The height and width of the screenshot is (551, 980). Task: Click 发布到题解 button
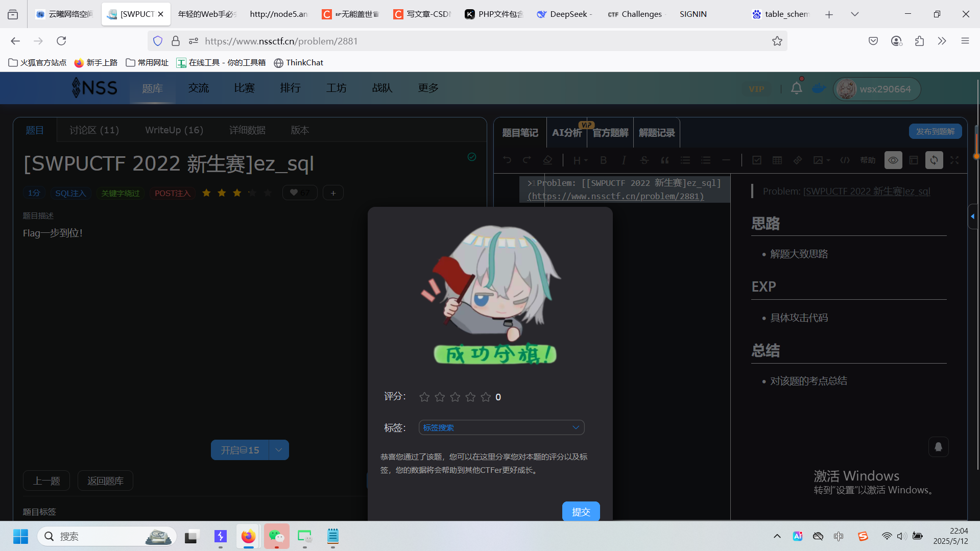click(x=935, y=131)
